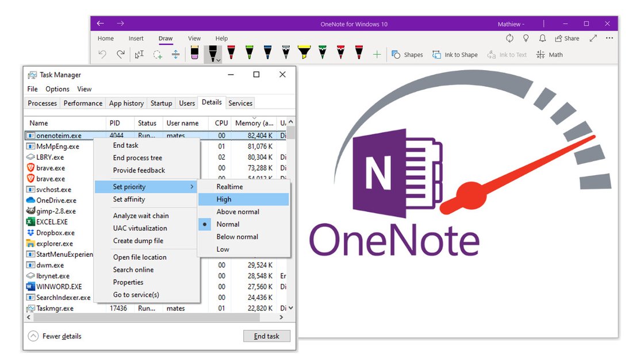Open the ellipsis menu in OneNote
The width and height of the screenshot is (644, 362).
tap(609, 38)
